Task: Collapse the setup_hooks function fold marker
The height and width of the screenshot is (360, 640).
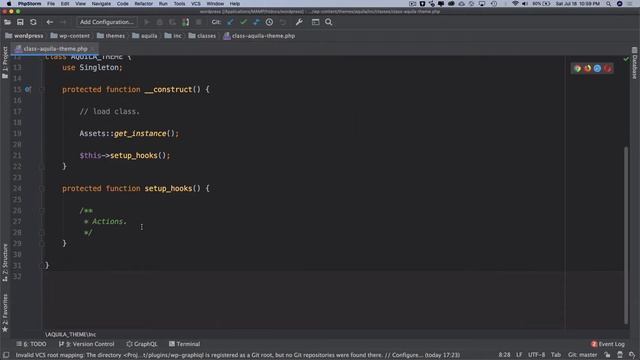Action: click(x=42, y=189)
